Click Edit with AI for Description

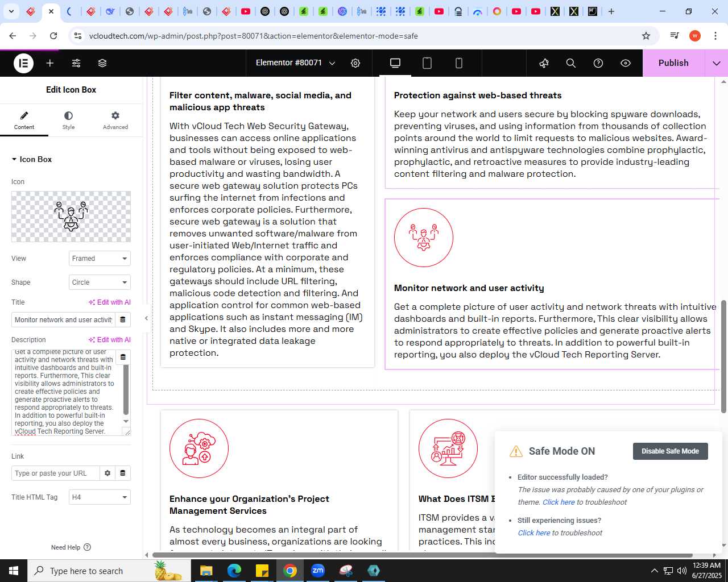110,340
